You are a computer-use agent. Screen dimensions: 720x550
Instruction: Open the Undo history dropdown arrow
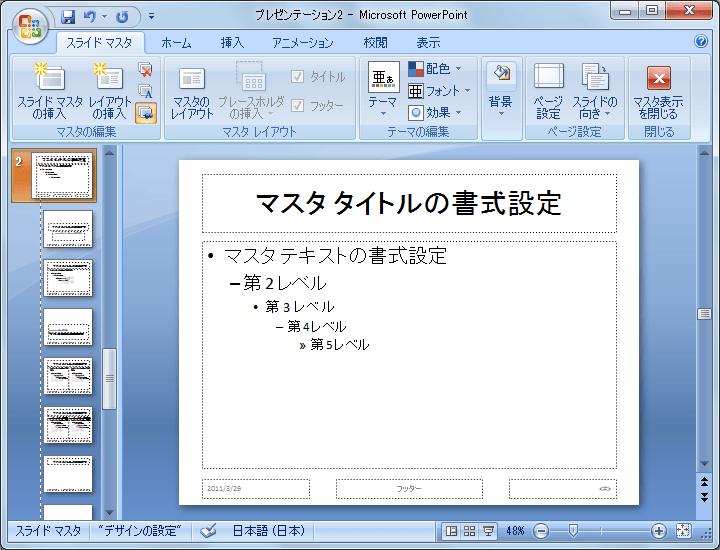105,17
